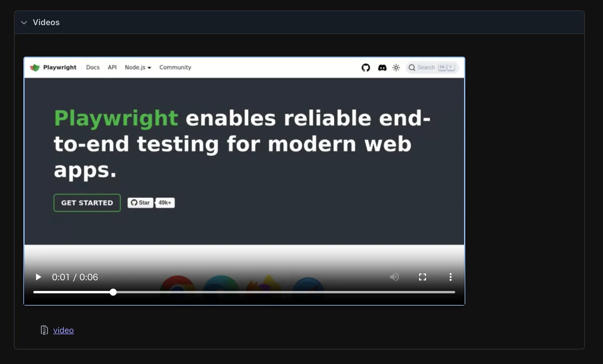Click the video progress slider handle
This screenshot has height=364, width=603.
(x=113, y=292)
